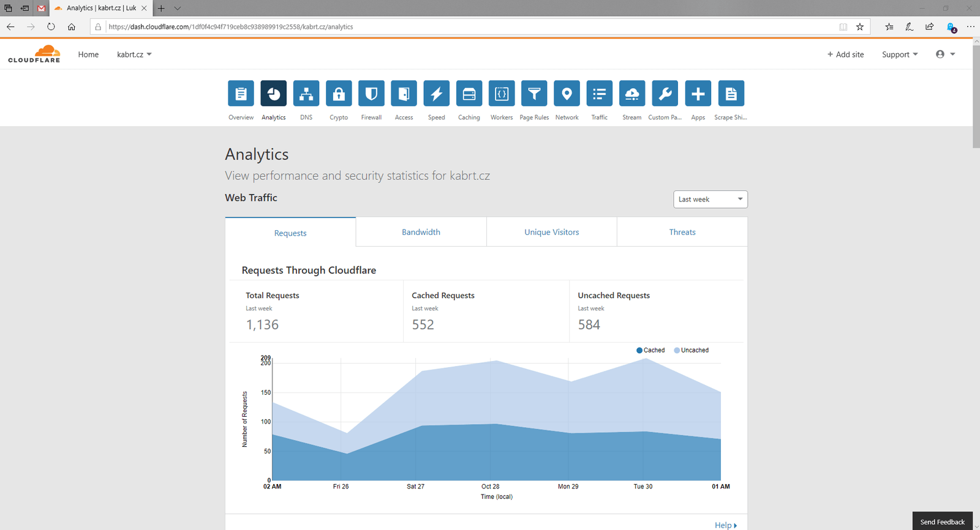
Task: Open the Analytics section icon
Action: pyautogui.click(x=273, y=94)
